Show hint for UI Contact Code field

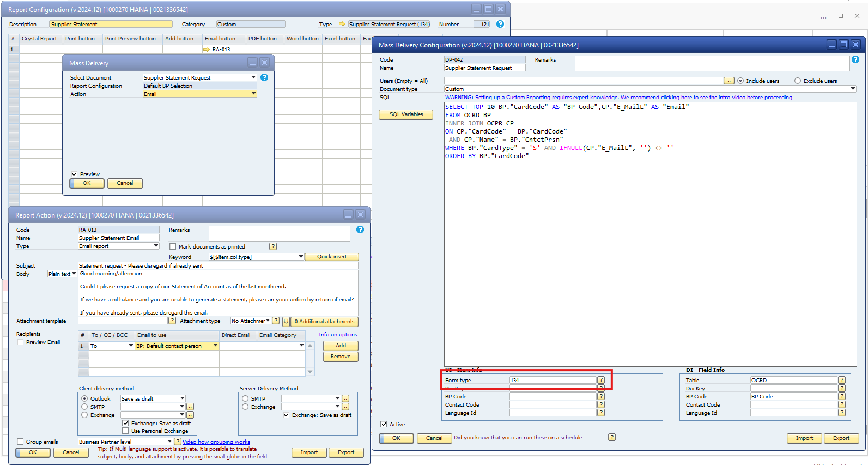pyautogui.click(x=601, y=404)
